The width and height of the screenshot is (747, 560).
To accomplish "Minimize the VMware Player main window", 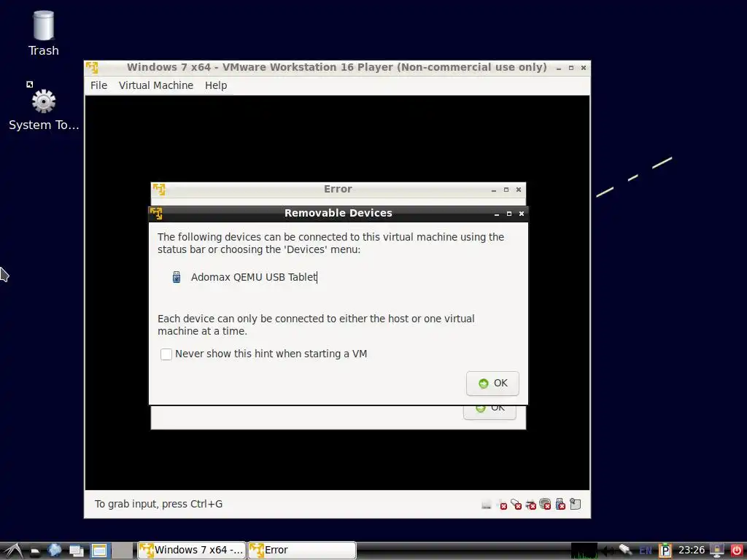I will (558, 68).
